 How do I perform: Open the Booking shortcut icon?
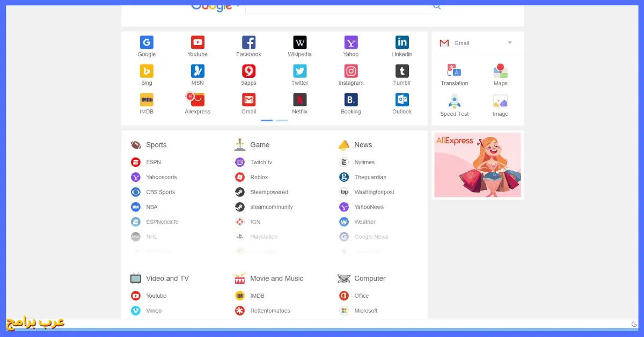click(351, 100)
